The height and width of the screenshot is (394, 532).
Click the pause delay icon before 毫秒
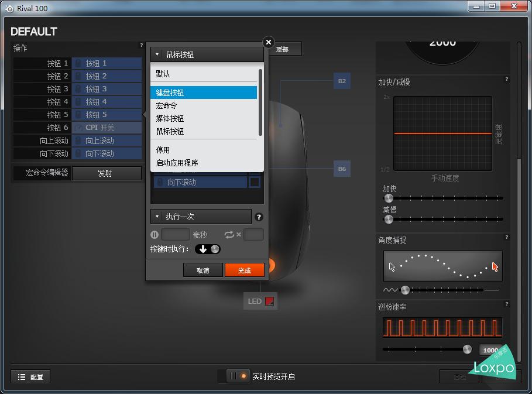point(155,235)
